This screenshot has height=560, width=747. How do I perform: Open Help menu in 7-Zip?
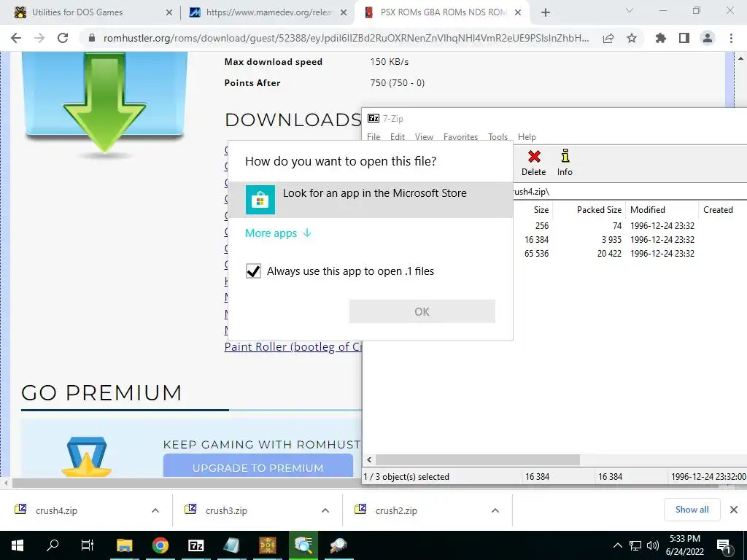527,136
